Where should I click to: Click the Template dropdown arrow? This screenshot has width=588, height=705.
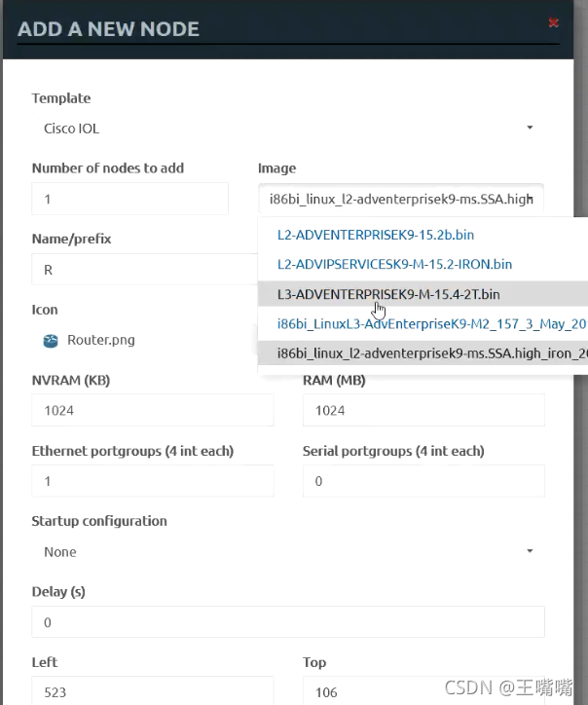530,128
